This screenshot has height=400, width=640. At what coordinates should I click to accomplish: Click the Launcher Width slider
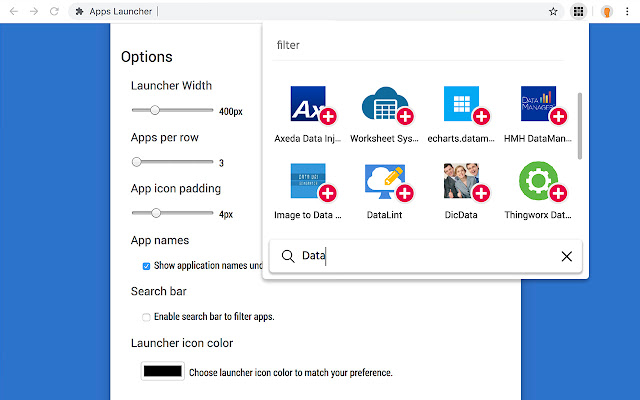click(x=172, y=110)
